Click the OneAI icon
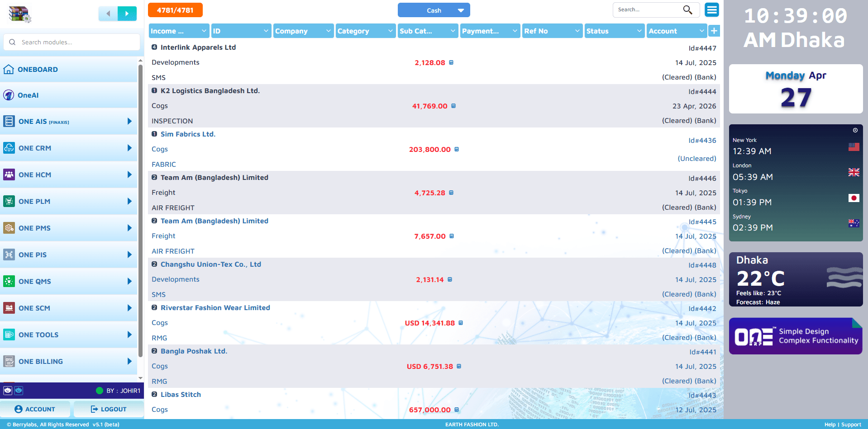 pos(9,95)
